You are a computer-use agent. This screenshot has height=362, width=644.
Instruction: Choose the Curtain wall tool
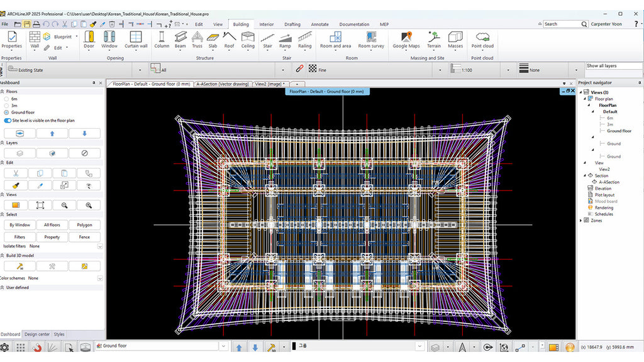(x=136, y=40)
